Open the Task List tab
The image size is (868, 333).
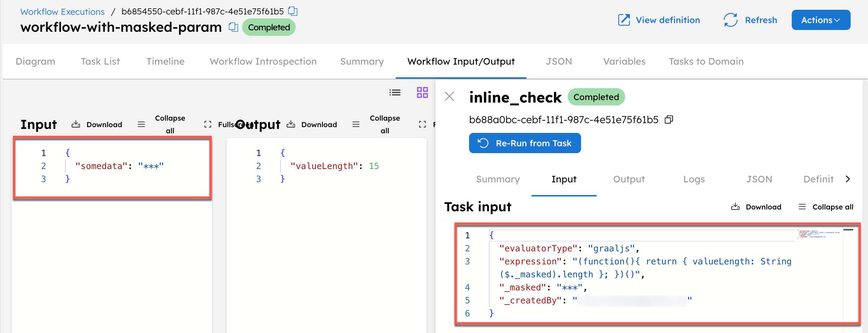(100, 61)
